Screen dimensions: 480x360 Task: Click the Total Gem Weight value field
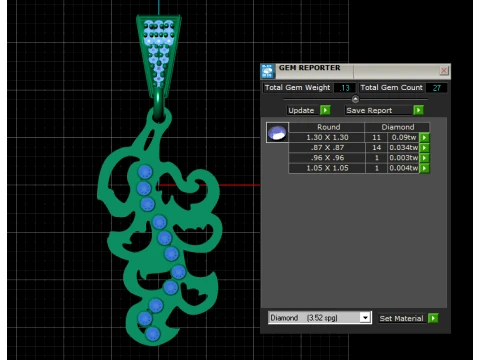click(344, 88)
